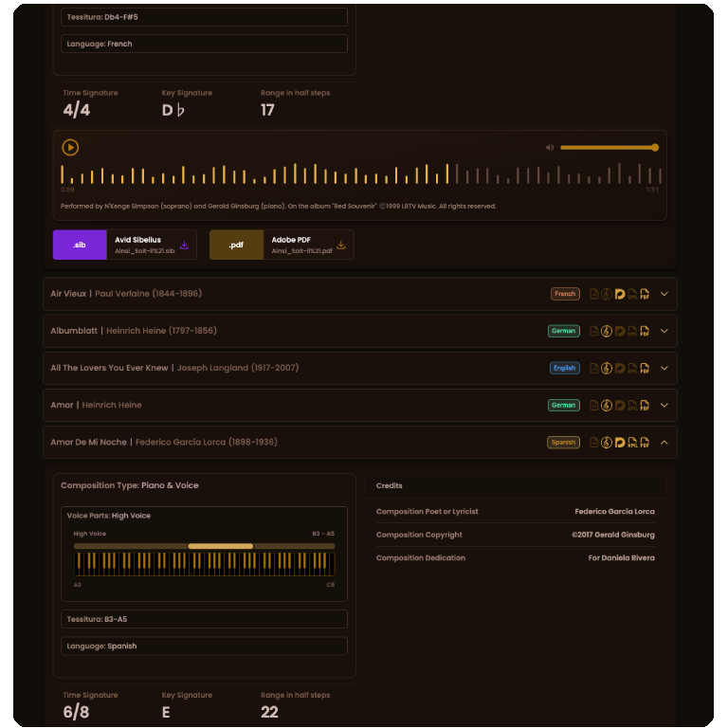The height and width of the screenshot is (728, 728).
Task: Click the Dorico D icon in Albumblatt row
Action: 619,331
